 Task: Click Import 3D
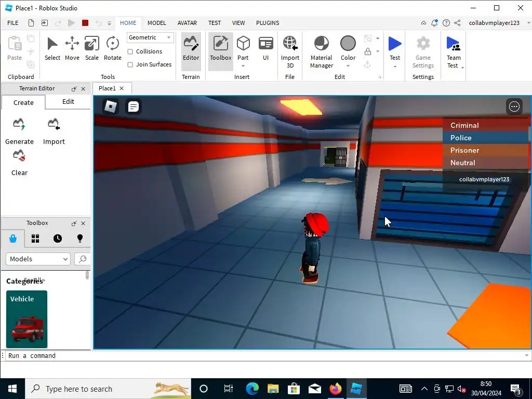pos(290,52)
